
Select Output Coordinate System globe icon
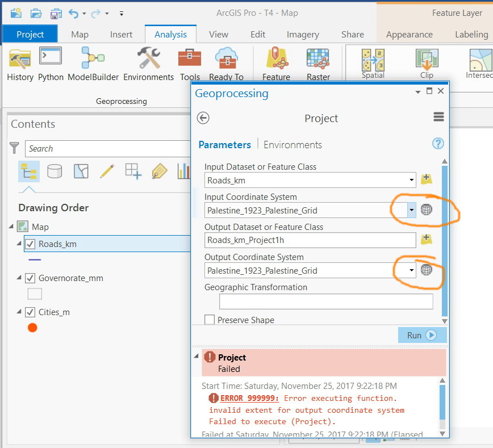427,270
